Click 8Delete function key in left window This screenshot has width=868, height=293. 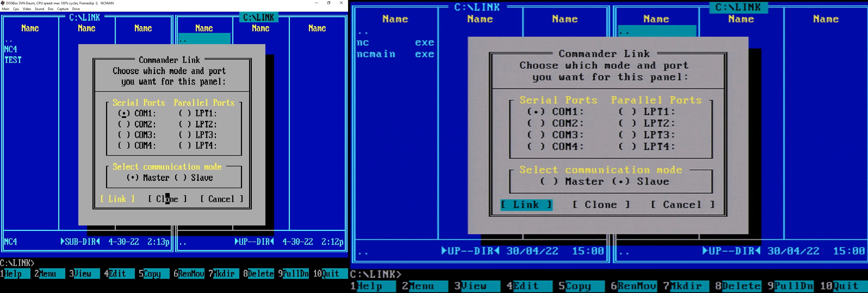point(258,273)
